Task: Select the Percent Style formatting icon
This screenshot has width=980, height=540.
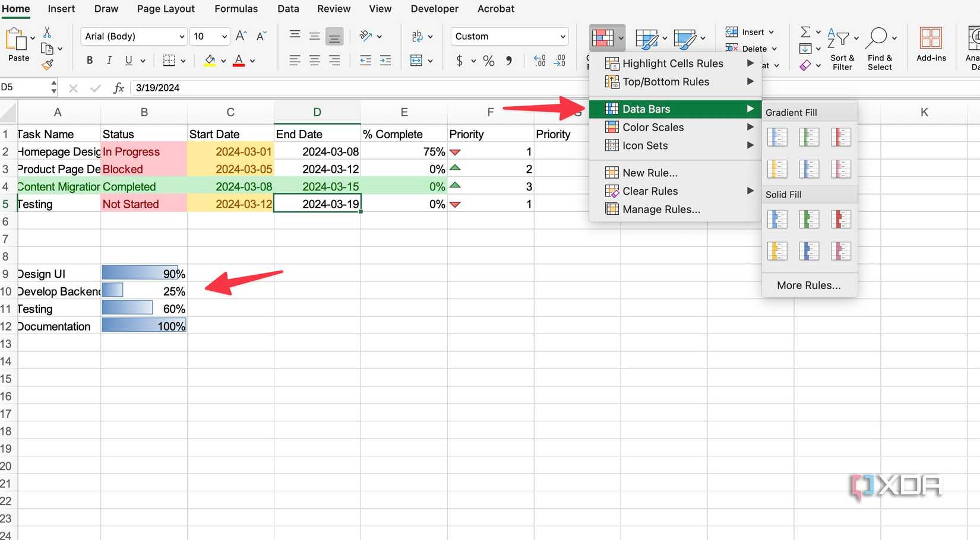Action: click(x=488, y=61)
